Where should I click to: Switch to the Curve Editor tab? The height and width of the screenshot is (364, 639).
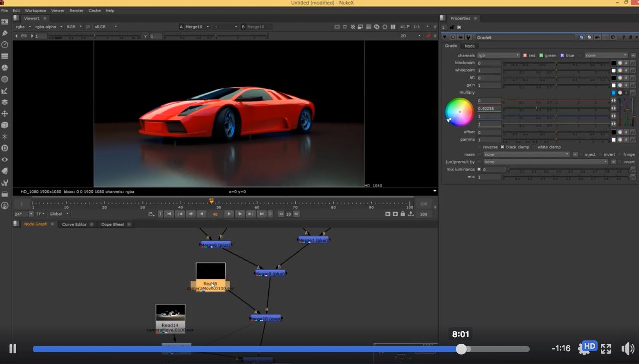point(74,224)
